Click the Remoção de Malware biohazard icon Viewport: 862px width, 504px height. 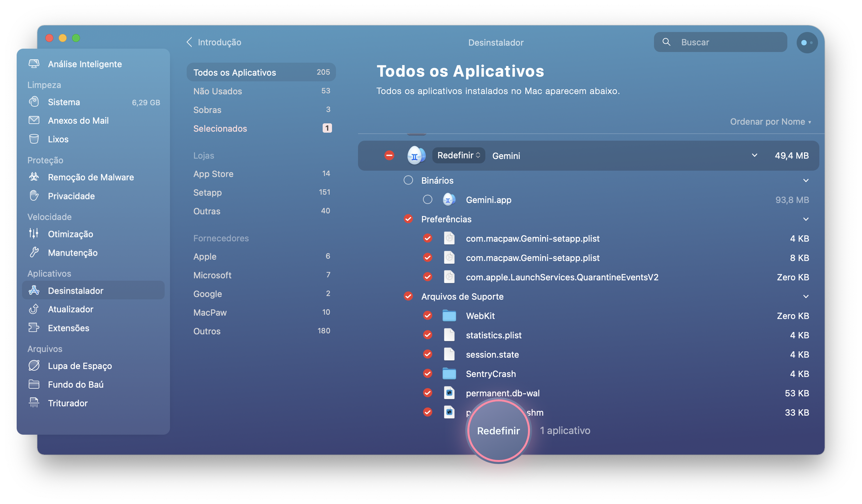[x=34, y=177]
